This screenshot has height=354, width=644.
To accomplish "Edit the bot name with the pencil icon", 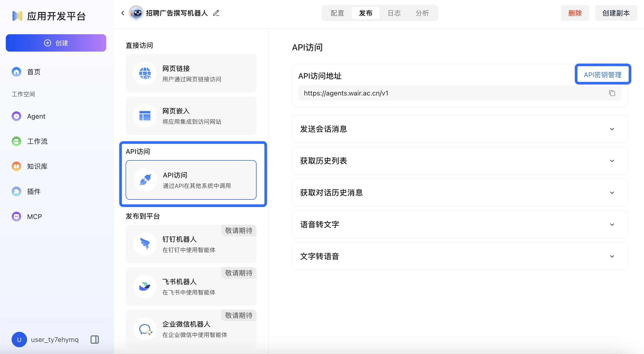I will coord(216,13).
